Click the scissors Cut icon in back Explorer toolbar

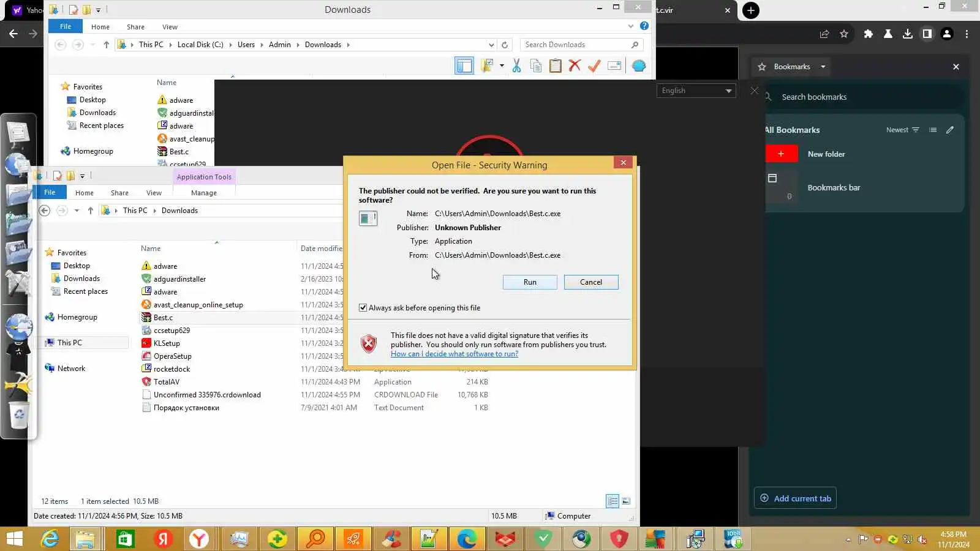[x=516, y=66]
